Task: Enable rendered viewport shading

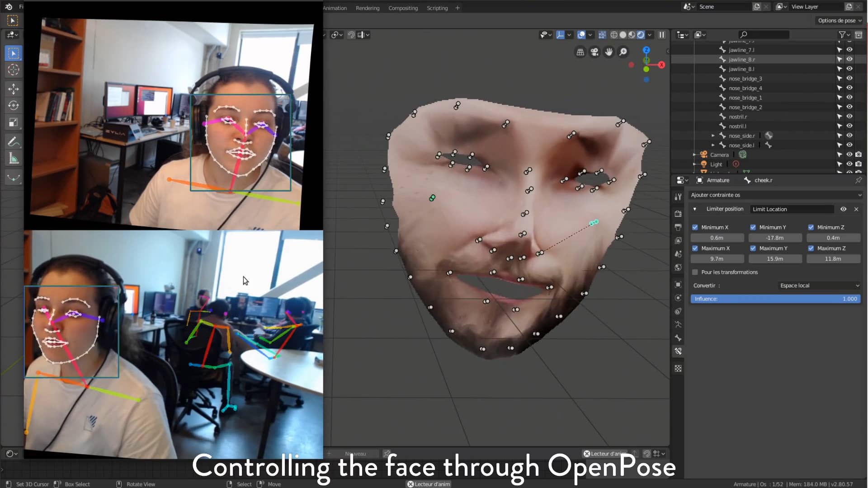Action: tap(642, 34)
